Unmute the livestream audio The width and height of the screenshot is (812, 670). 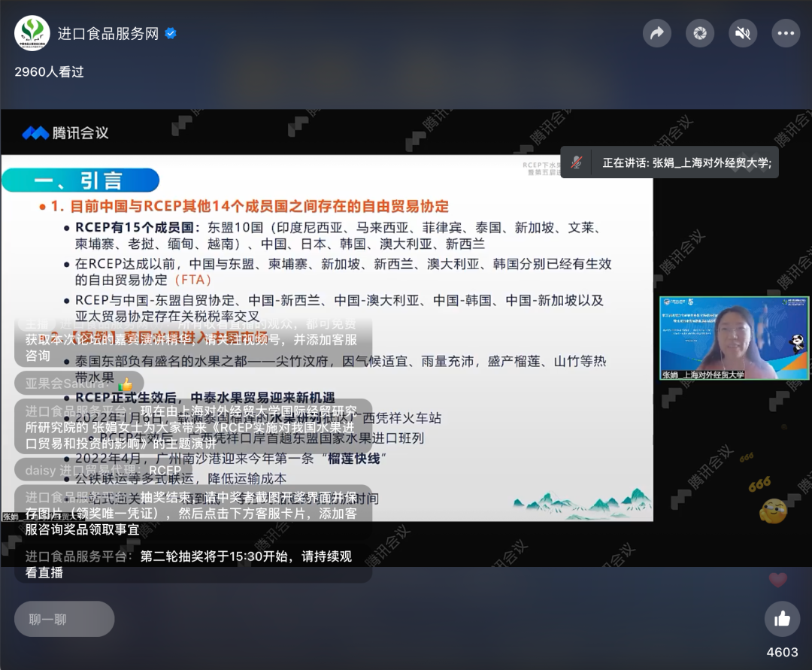pos(743,33)
